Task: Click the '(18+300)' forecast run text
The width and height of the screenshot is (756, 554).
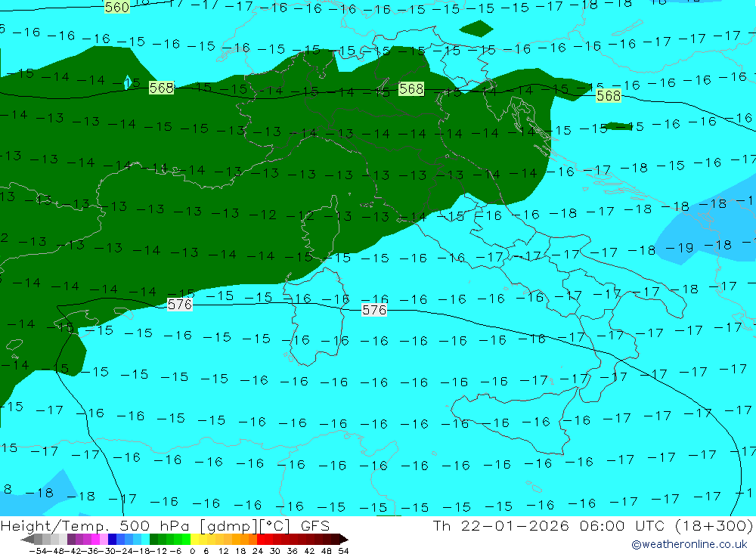Action: pos(714,525)
